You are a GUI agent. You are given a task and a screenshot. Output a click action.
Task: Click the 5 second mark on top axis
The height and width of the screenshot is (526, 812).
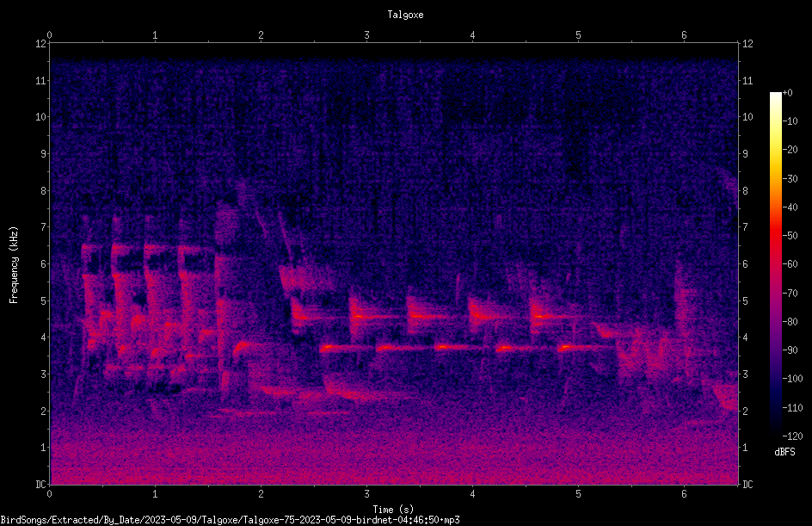578,35
